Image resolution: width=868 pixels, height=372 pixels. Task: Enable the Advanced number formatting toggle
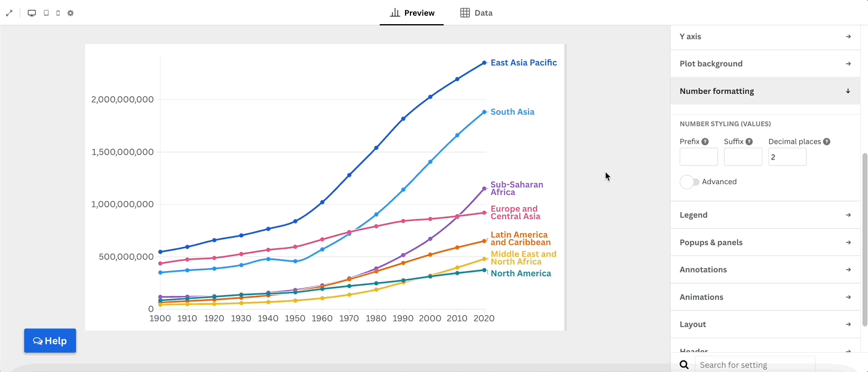coord(689,182)
